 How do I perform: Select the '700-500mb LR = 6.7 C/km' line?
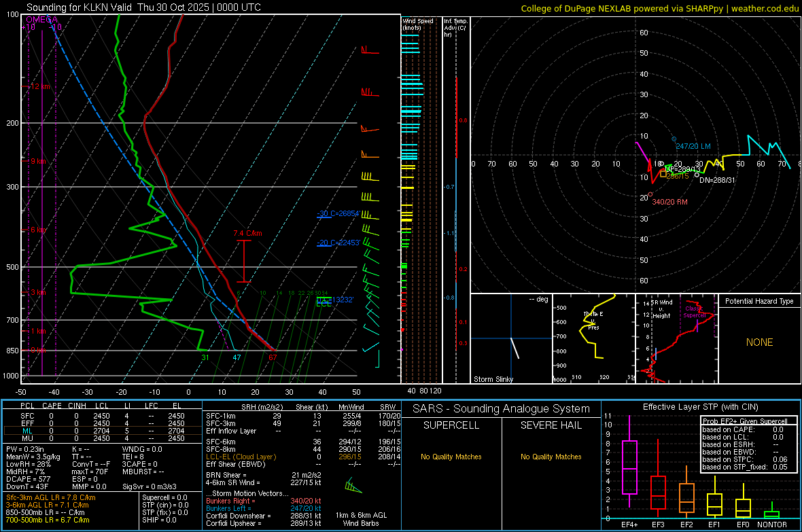tap(48, 520)
